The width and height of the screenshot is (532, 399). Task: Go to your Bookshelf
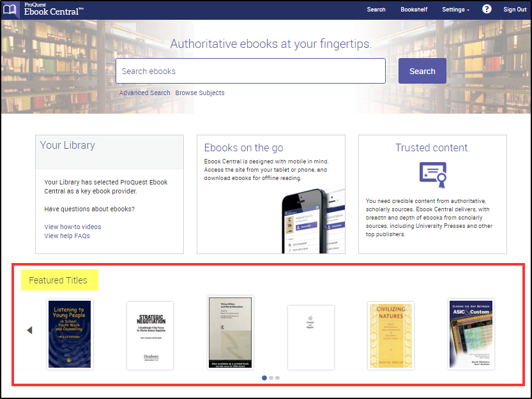tap(414, 10)
